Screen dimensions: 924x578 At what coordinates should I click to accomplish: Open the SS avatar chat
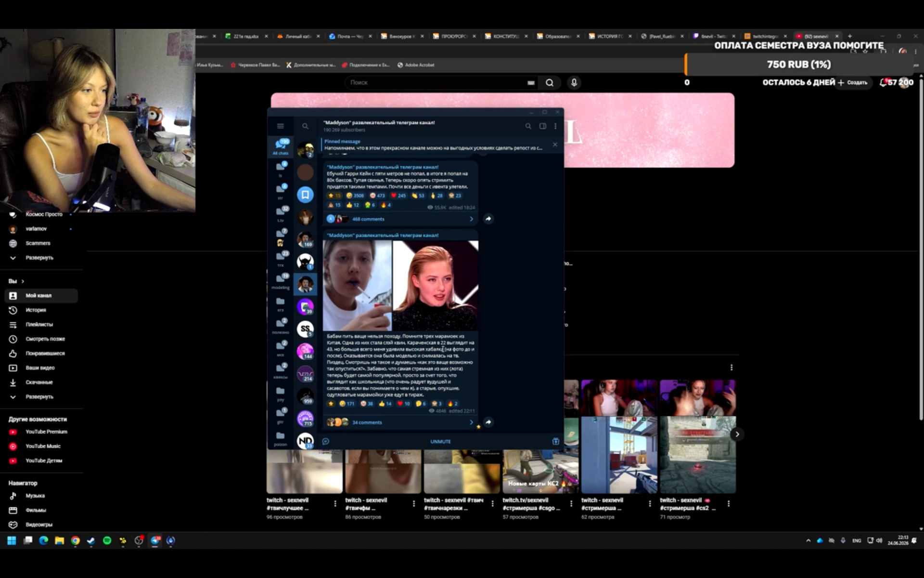(x=305, y=329)
